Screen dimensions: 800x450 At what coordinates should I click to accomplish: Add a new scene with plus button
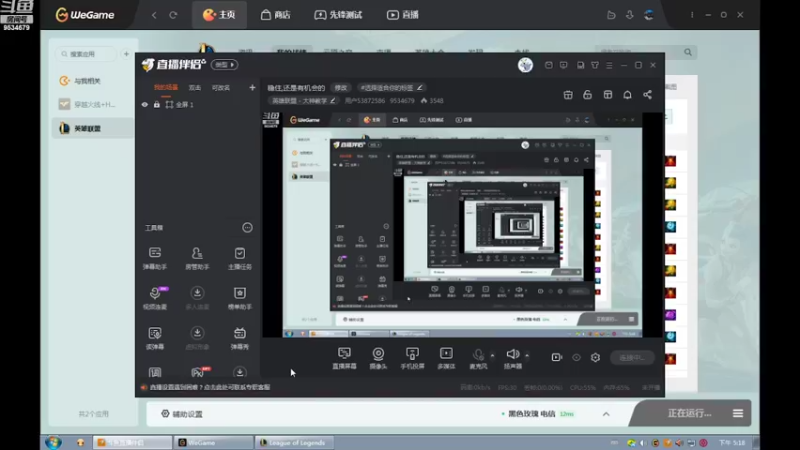click(252, 88)
